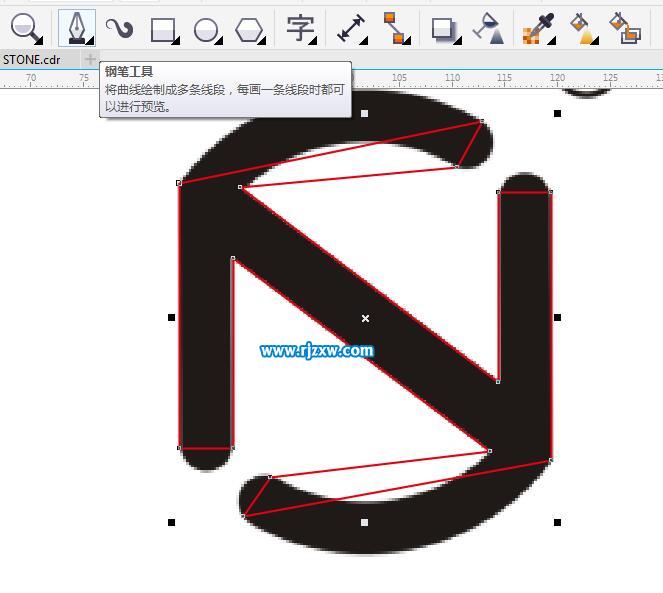The image size is (663, 593).
Task: Open Drop Shadow tool flyout arrow
Action: pos(458,41)
